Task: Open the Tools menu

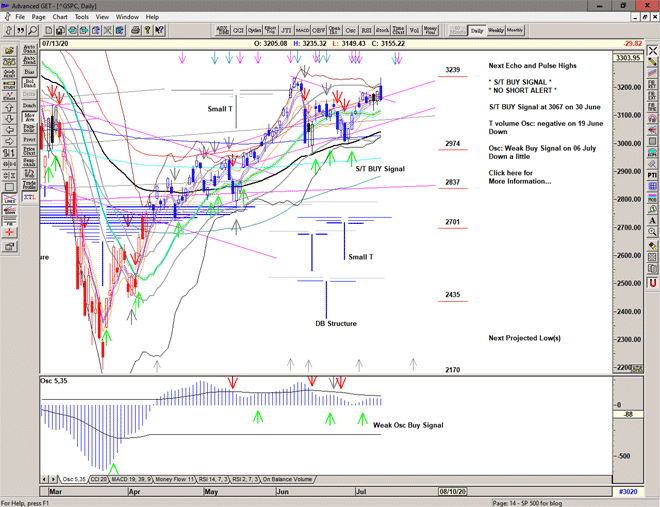Action: 81,17
